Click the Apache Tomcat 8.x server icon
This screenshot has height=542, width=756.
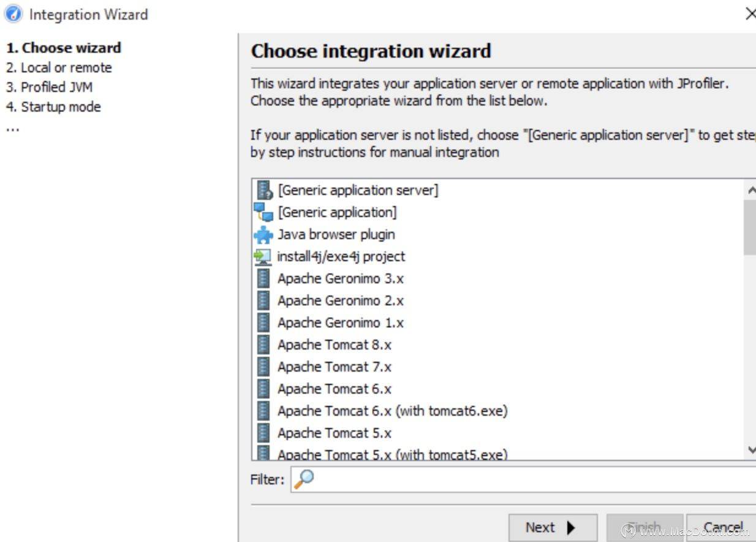pyautogui.click(x=263, y=345)
